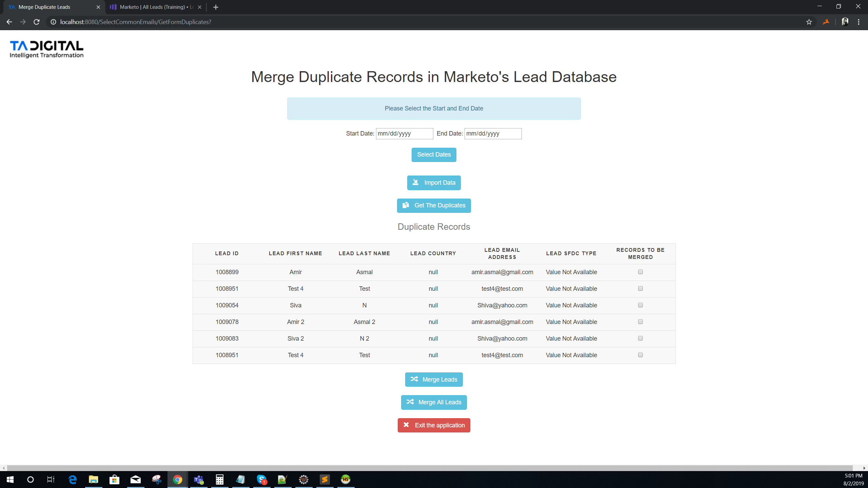Toggle the checkbox for lead 1008899

pyautogui.click(x=640, y=272)
